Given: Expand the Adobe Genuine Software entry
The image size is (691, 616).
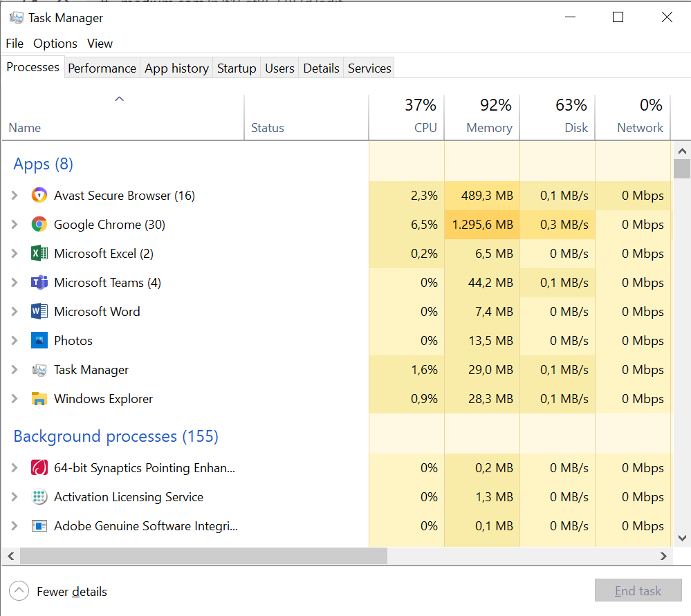Looking at the screenshot, I should 15,525.
